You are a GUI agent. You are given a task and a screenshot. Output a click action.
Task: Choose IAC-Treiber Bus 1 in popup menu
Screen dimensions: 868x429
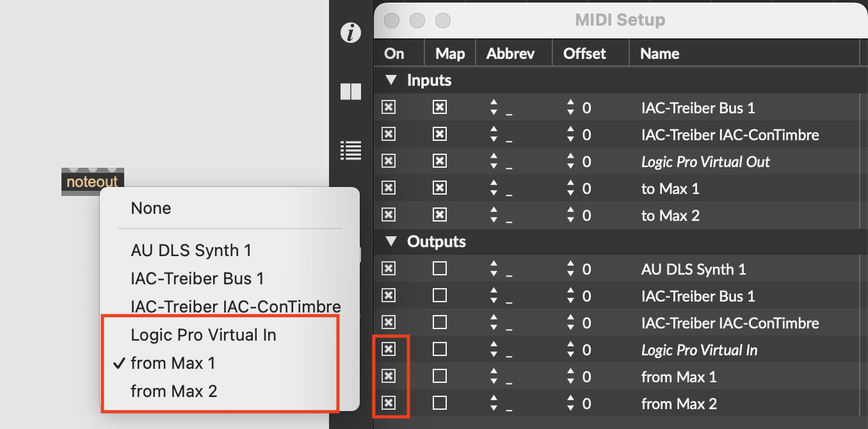coord(197,279)
